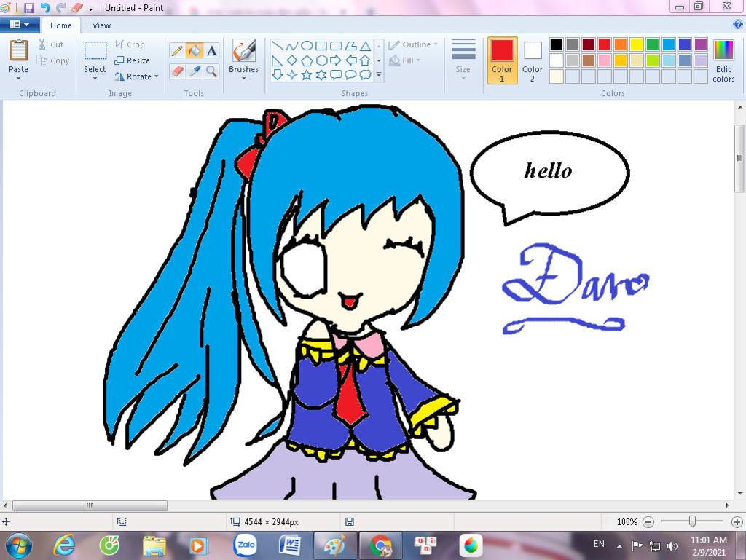Open Microsoft Word from taskbar
Viewport: 746px width, 560px height.
289,545
